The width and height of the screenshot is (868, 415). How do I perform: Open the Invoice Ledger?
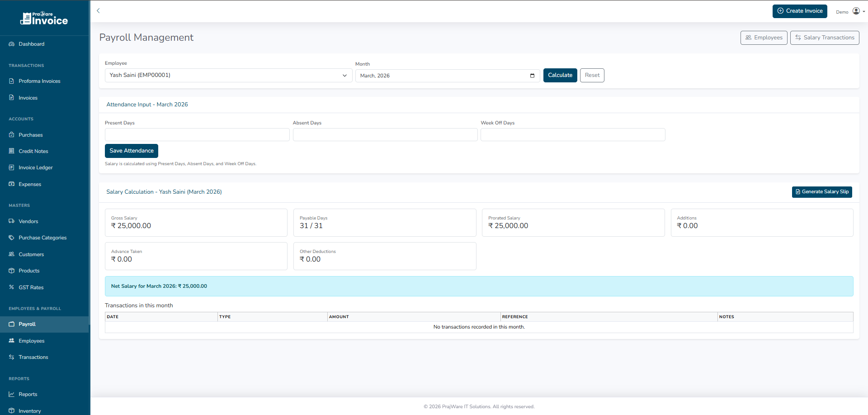(35, 167)
